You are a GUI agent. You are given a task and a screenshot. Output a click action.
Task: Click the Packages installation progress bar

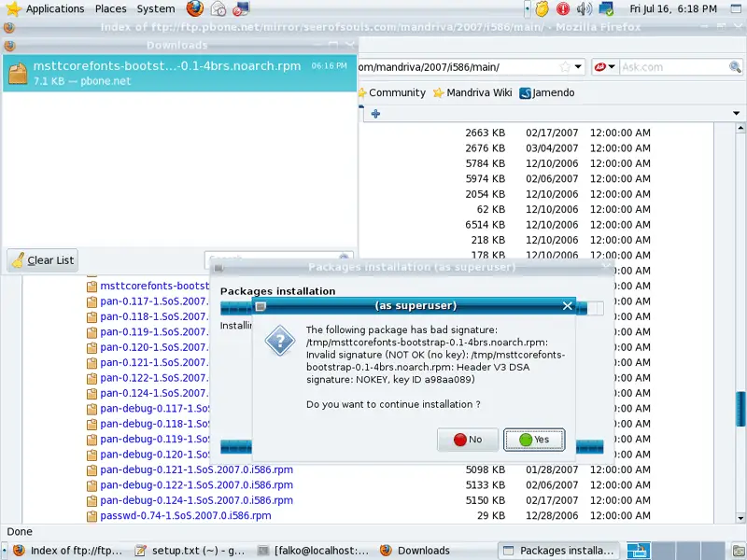tap(412, 308)
